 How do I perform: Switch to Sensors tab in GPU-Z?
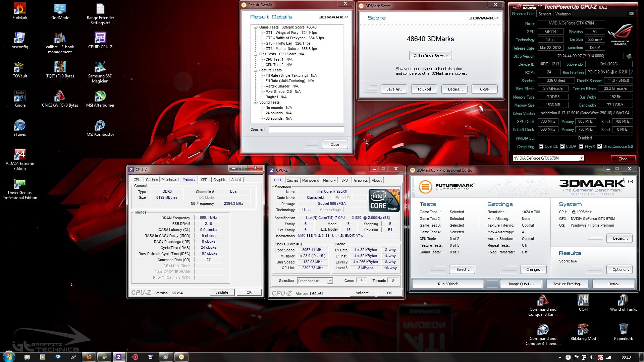[x=545, y=14]
